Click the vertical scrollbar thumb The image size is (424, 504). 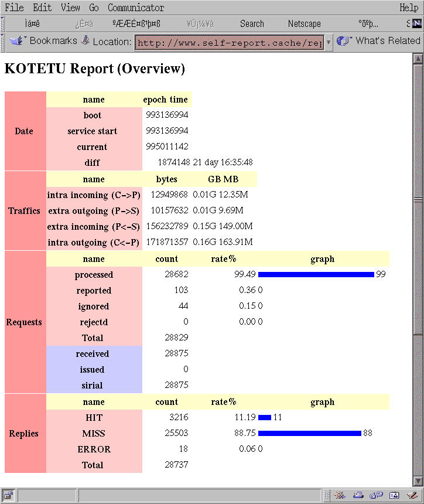(418, 199)
